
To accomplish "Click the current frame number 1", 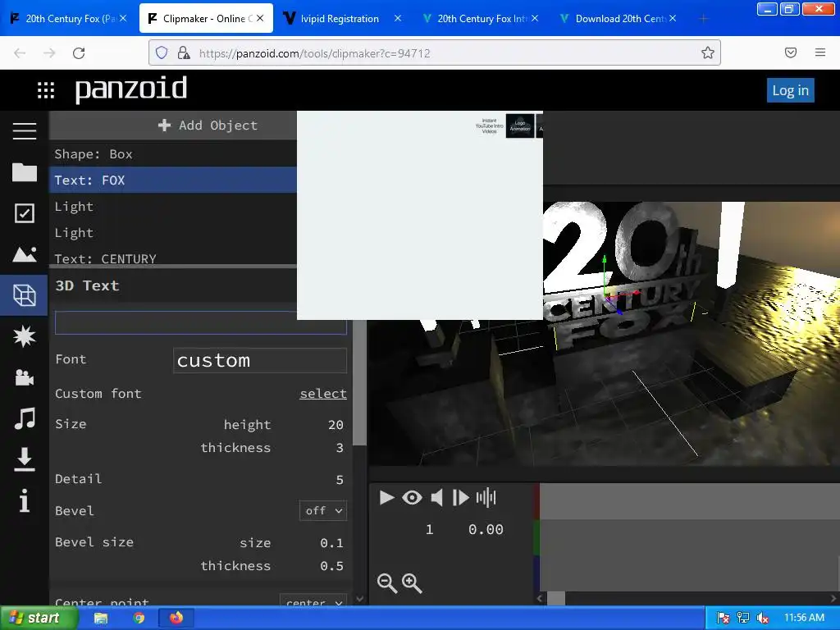I will (429, 530).
